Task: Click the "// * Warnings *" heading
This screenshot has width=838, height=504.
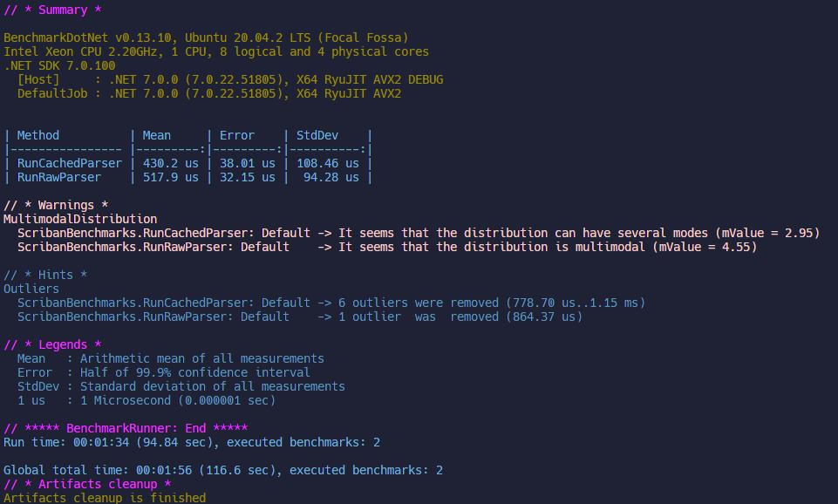Action: tap(56, 205)
